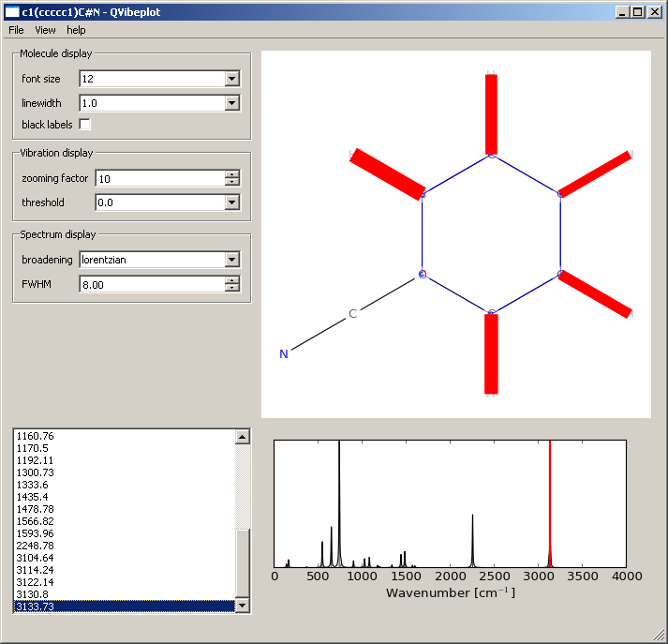Increase FWHM using the up arrow
Viewport: 668px width, 644px height.
(x=232, y=280)
